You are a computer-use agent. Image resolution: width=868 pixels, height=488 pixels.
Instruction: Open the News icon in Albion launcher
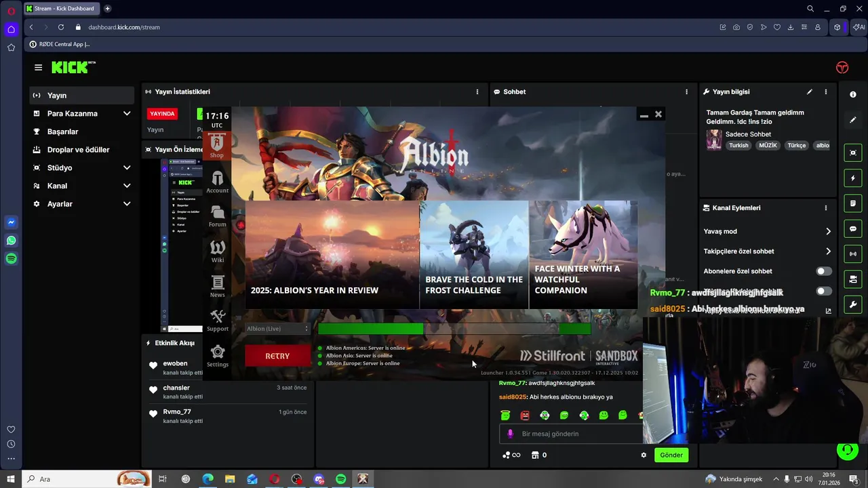(x=217, y=286)
